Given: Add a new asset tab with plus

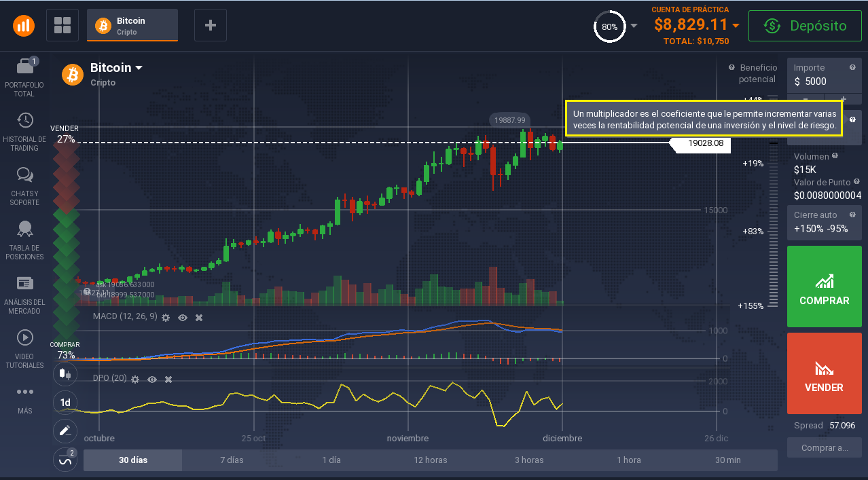Looking at the screenshot, I should click(211, 26).
